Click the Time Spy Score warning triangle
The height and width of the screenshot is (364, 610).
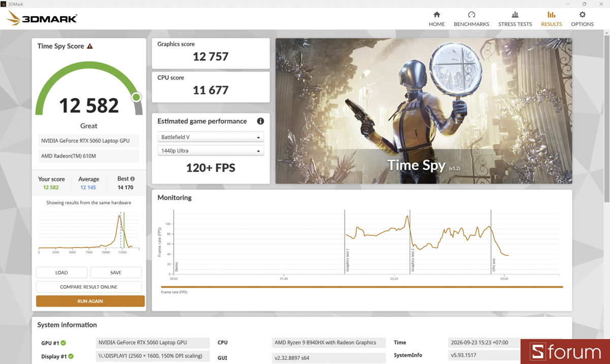tap(90, 46)
